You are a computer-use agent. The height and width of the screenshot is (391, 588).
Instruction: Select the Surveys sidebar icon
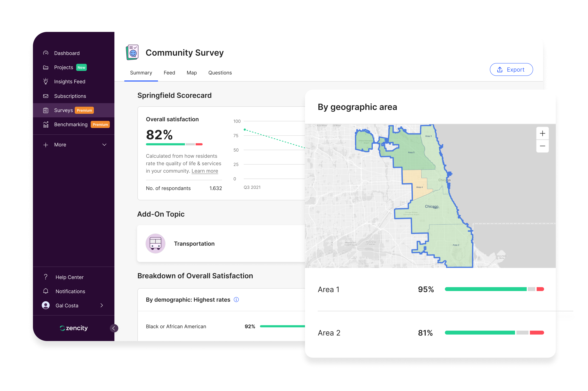[x=46, y=110]
